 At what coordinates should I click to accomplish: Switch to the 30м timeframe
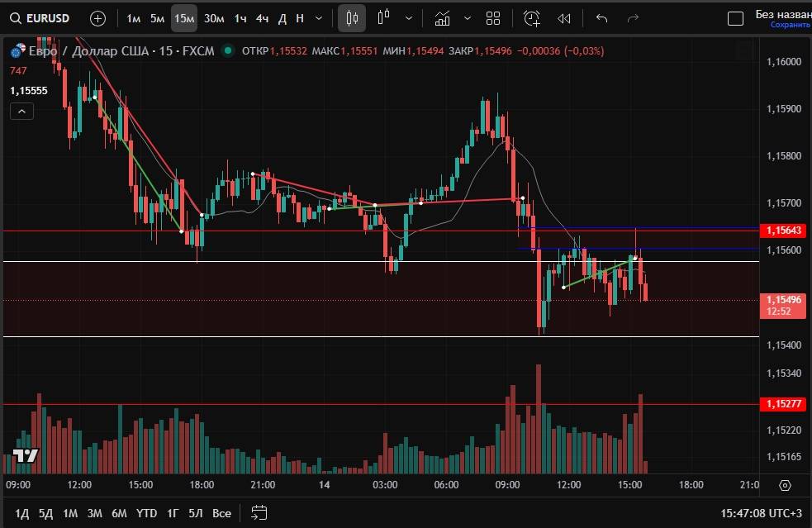[x=213, y=18]
